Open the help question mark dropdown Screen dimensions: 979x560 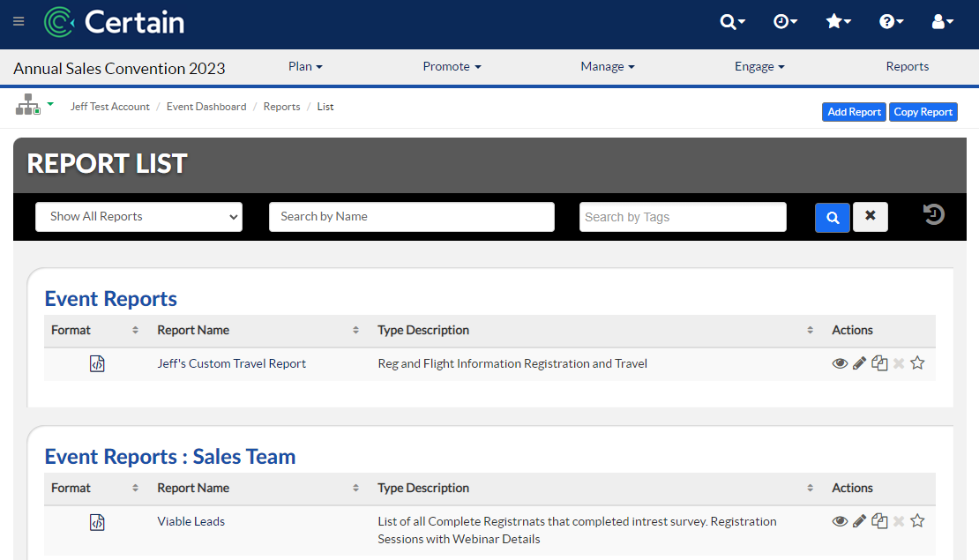point(891,22)
